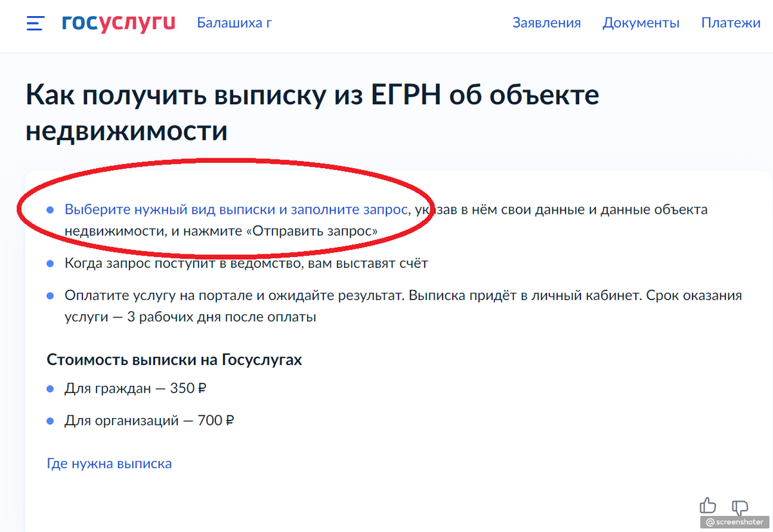Click 'Для организаций — 700 ₽' line
Image resolution: width=773 pixels, height=532 pixels.
[149, 421]
